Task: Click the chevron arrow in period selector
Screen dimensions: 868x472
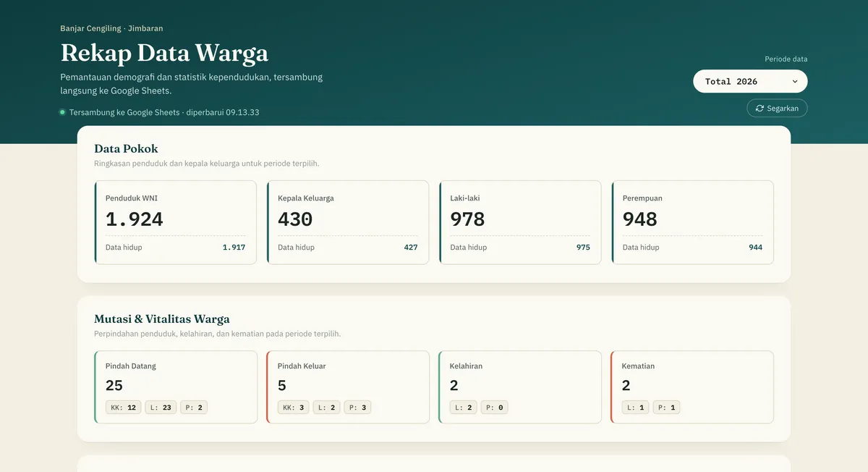Action: (x=795, y=82)
